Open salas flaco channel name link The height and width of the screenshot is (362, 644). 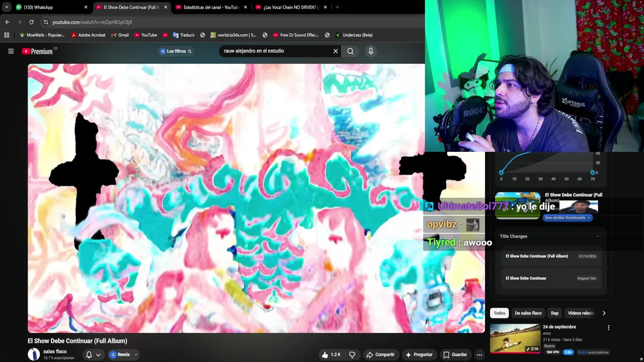tap(55, 351)
